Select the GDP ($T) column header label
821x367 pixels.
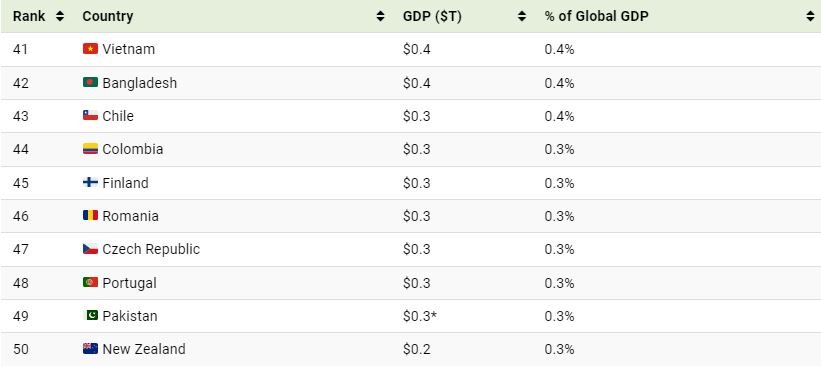click(432, 17)
